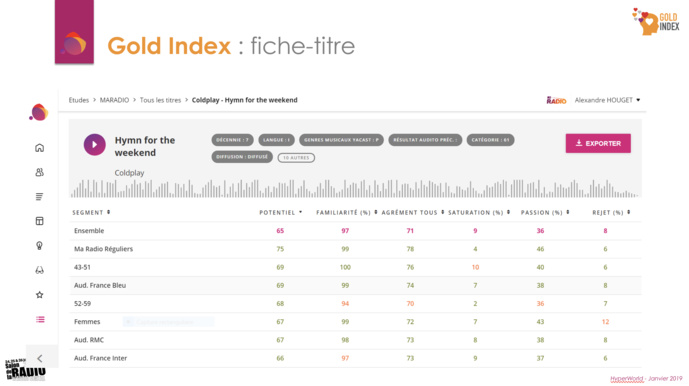Expand the 10 autres tags

[x=296, y=157]
